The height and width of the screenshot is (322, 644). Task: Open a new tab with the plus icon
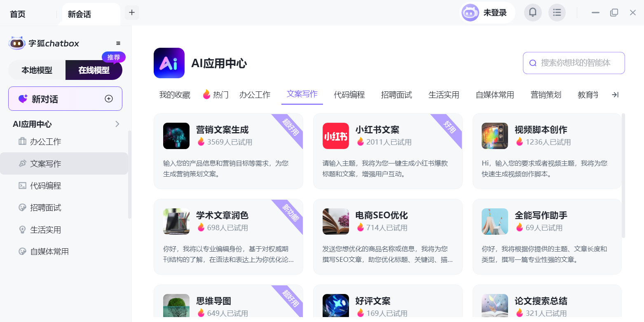pyautogui.click(x=132, y=12)
